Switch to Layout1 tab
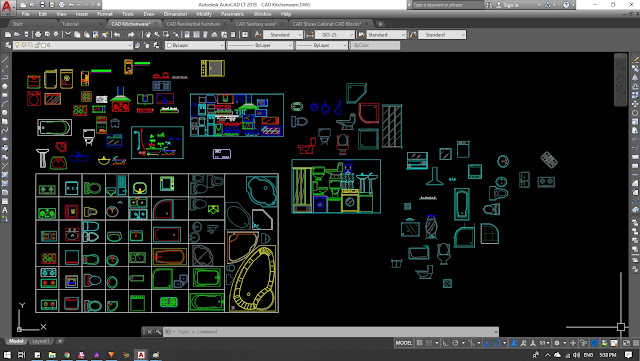The height and width of the screenshot is (361, 640). click(40, 341)
